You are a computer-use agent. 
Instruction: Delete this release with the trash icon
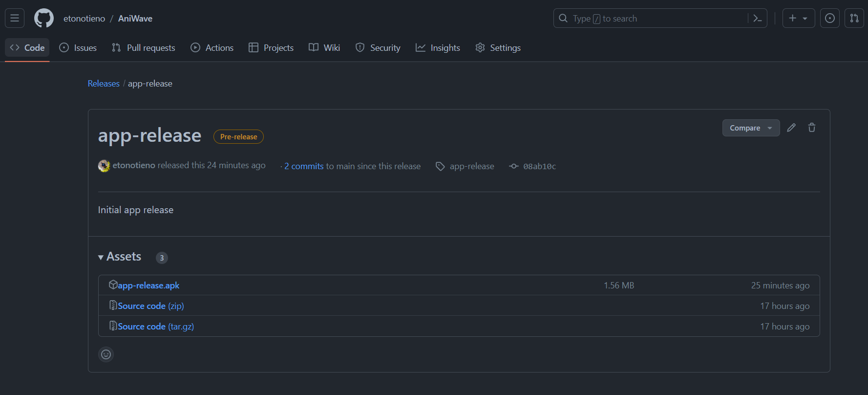[x=812, y=128]
